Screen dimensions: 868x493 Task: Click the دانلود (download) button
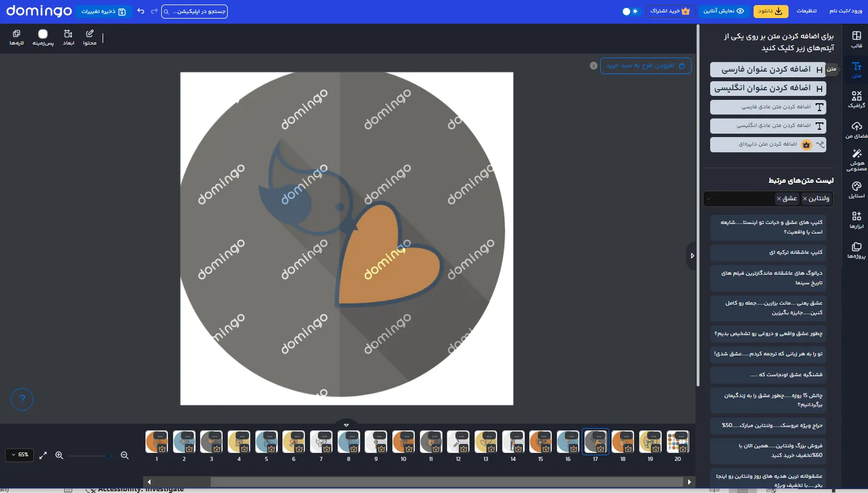click(x=770, y=11)
